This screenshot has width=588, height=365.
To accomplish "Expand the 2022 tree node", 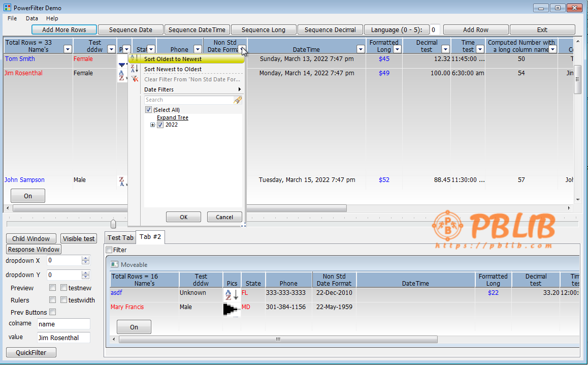I will (152, 125).
